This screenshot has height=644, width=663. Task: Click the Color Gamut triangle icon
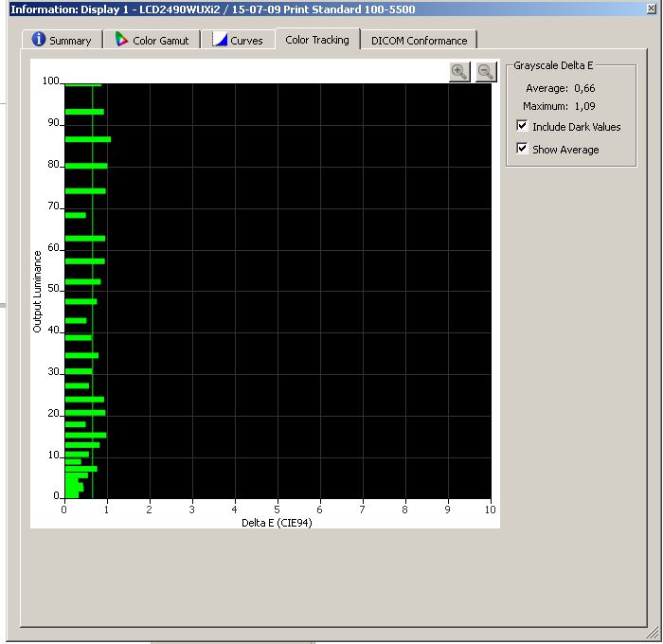click(x=122, y=40)
